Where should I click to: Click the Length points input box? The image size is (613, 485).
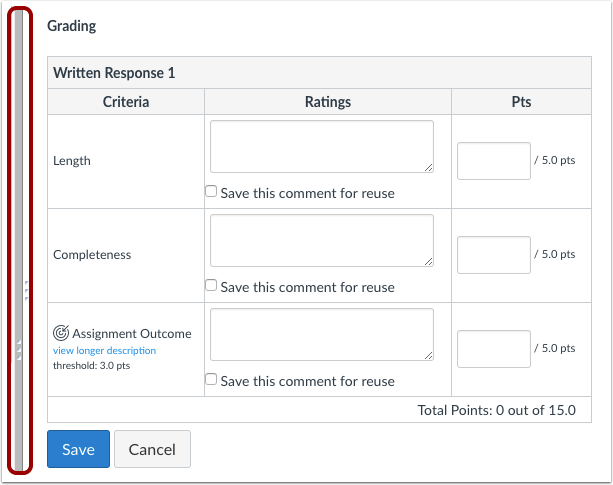point(493,161)
